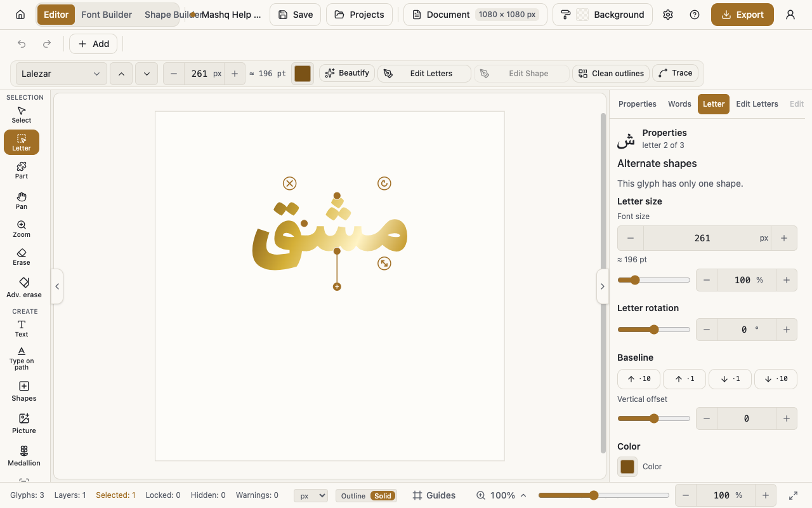This screenshot has height=508, width=812.
Task: Select the Letter panel tab
Action: click(x=714, y=104)
